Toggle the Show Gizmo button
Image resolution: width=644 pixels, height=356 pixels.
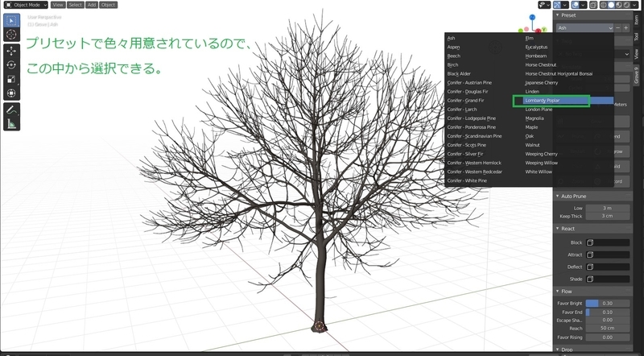[x=557, y=5]
